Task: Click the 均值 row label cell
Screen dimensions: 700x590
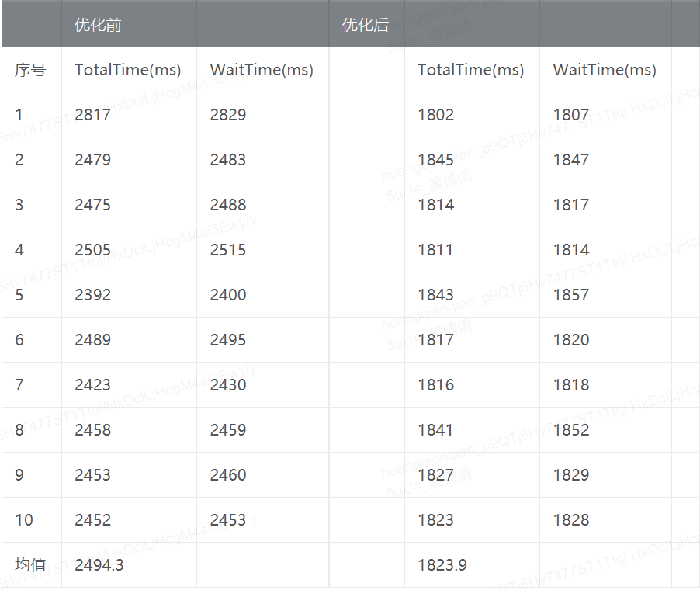Action: pos(31,565)
